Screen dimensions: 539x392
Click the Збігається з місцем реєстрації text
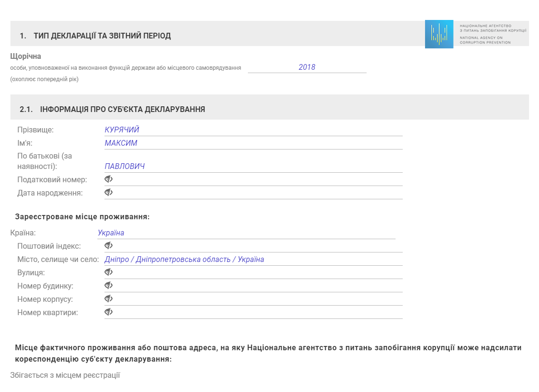[65, 375]
